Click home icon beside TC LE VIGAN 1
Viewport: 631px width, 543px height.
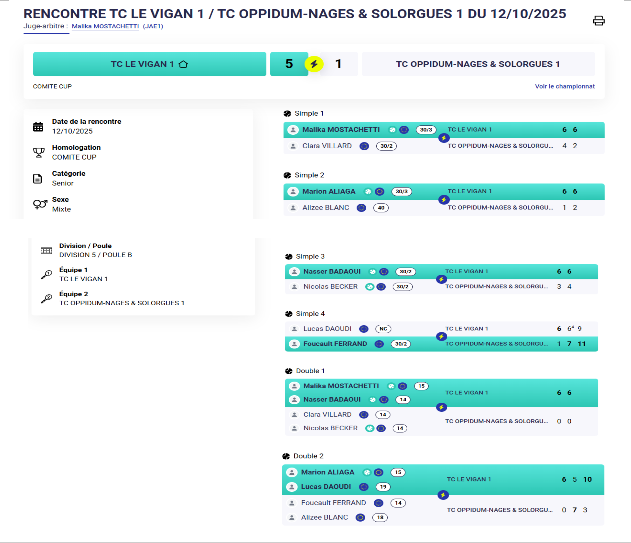click(x=183, y=64)
